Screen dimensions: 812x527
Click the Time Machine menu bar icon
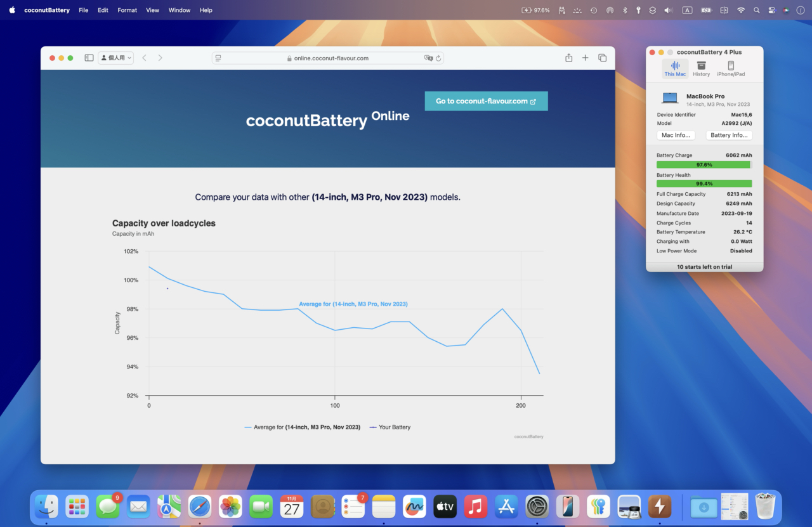pyautogui.click(x=593, y=10)
